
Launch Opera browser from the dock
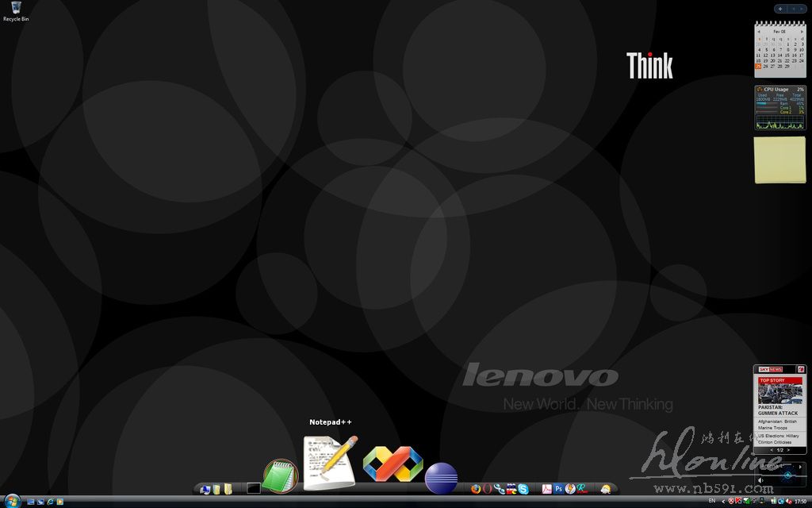[488, 489]
